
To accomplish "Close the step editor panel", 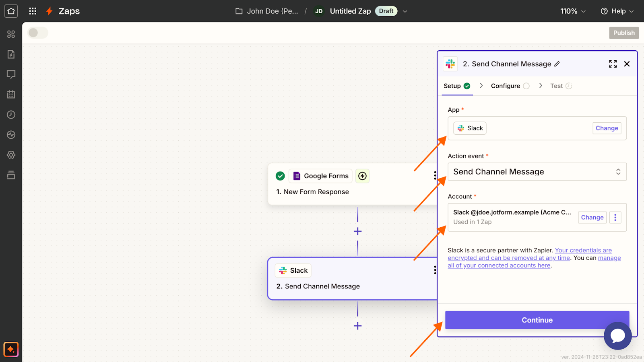I will (627, 64).
